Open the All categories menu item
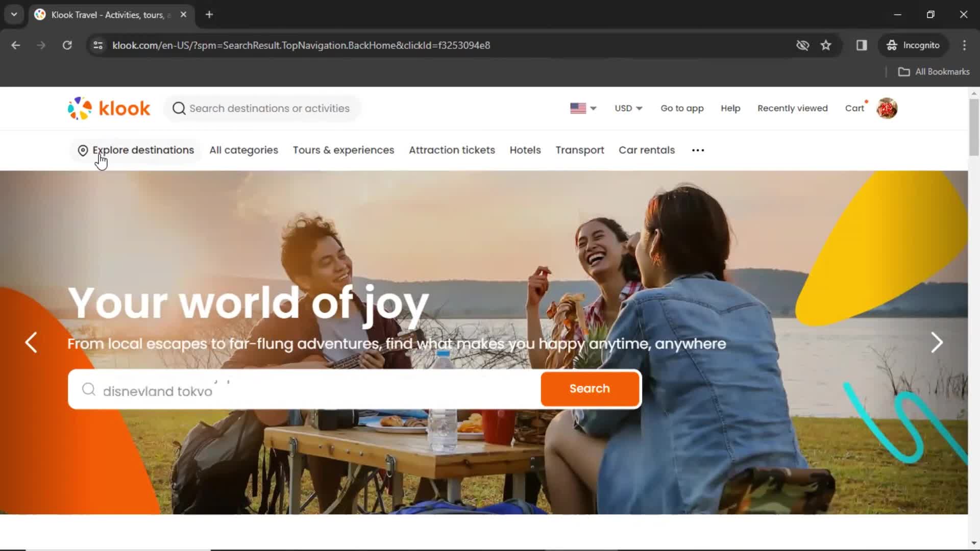The width and height of the screenshot is (980, 551). pos(243,150)
